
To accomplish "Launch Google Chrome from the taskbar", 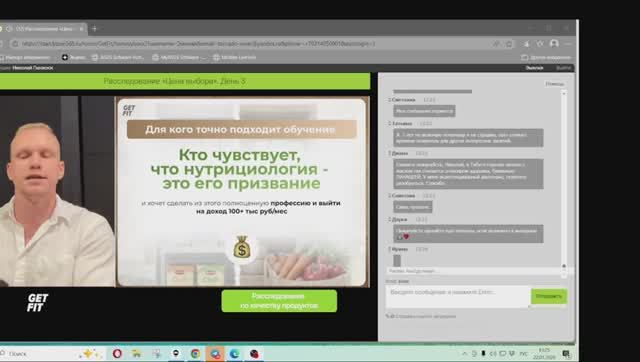I will coord(196,353).
